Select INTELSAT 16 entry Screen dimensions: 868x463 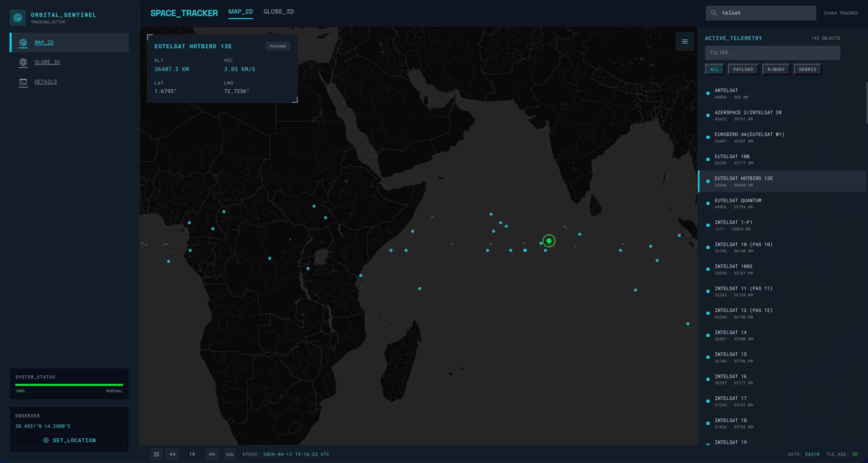(x=782, y=380)
